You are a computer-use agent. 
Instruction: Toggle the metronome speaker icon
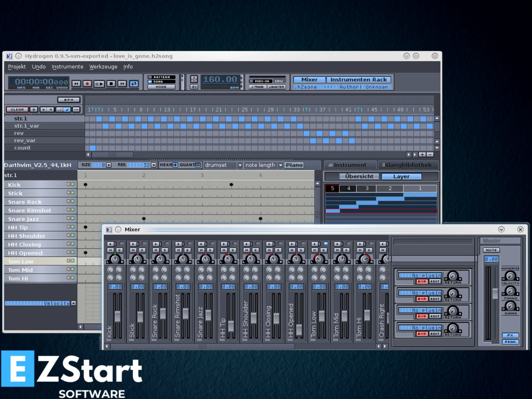194,87
